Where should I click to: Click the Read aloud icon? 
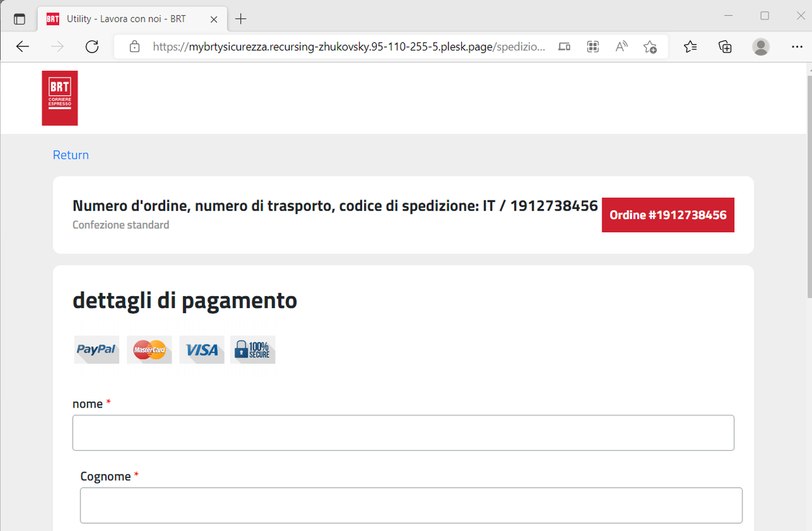click(622, 46)
